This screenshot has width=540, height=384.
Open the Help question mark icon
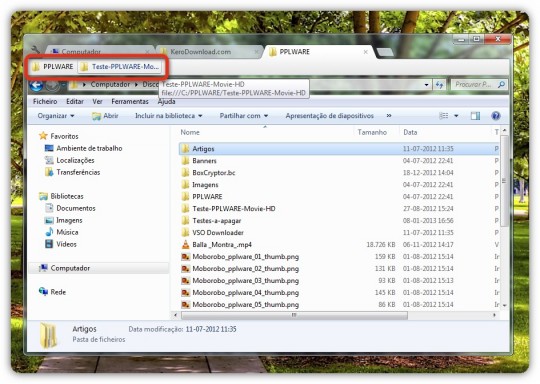[496, 116]
